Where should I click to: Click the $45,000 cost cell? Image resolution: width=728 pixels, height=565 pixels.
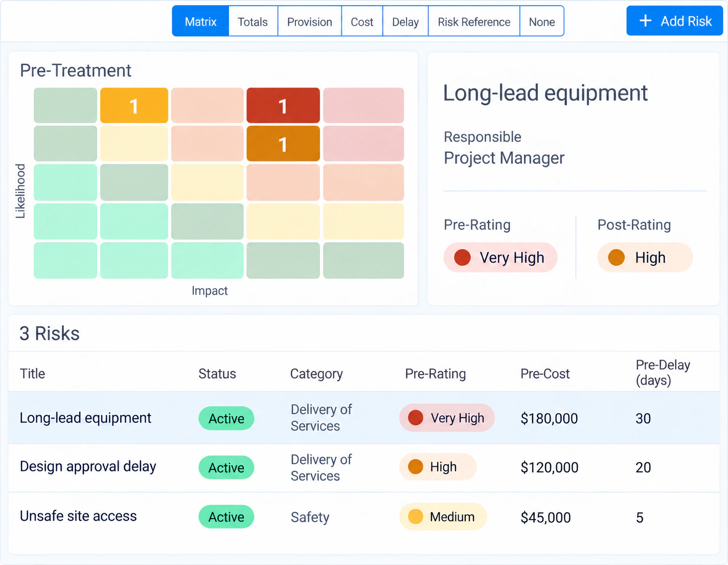(545, 517)
